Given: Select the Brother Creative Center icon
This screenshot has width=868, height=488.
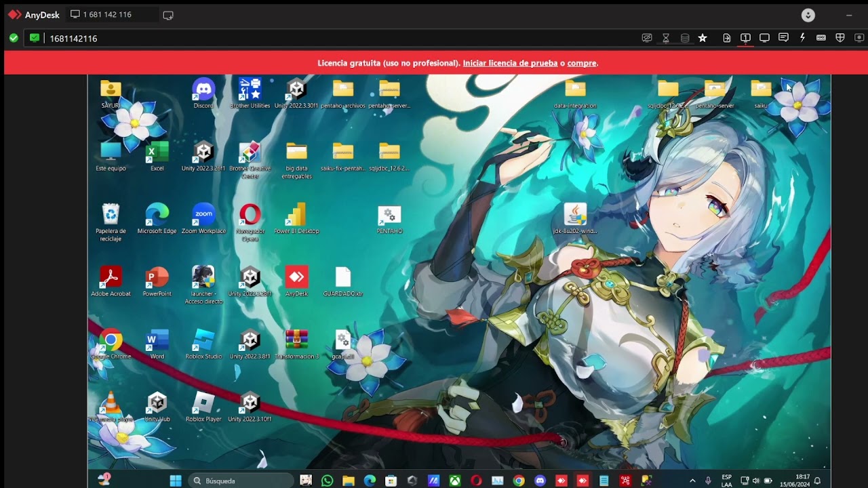Looking at the screenshot, I should coord(250,160).
